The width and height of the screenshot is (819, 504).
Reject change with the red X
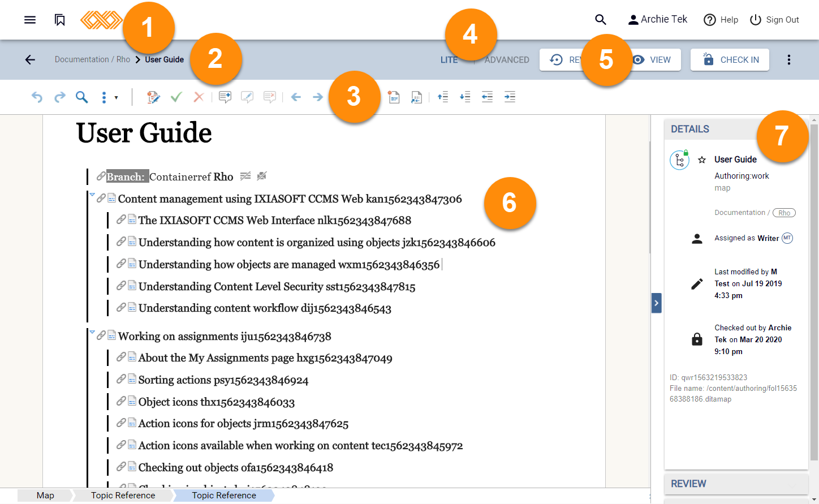click(199, 97)
